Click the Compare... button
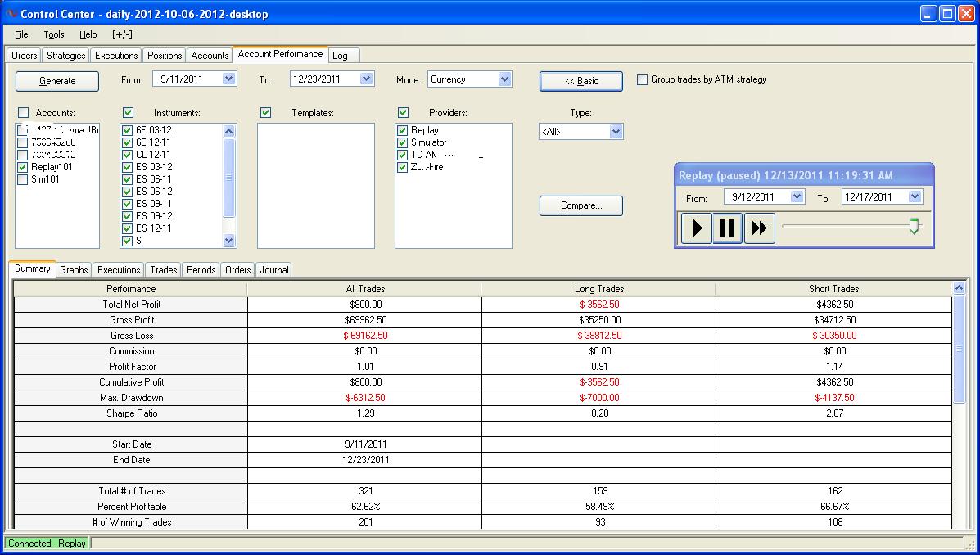The image size is (980, 555). [x=580, y=205]
